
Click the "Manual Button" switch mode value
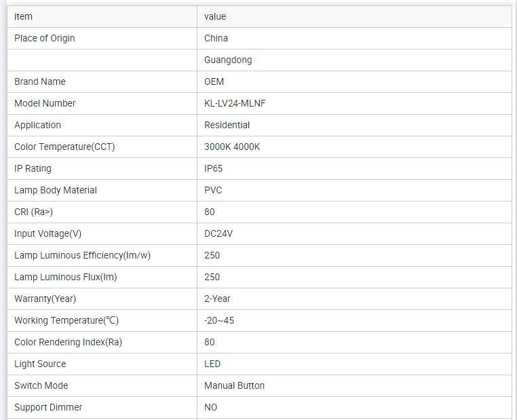[234, 385]
